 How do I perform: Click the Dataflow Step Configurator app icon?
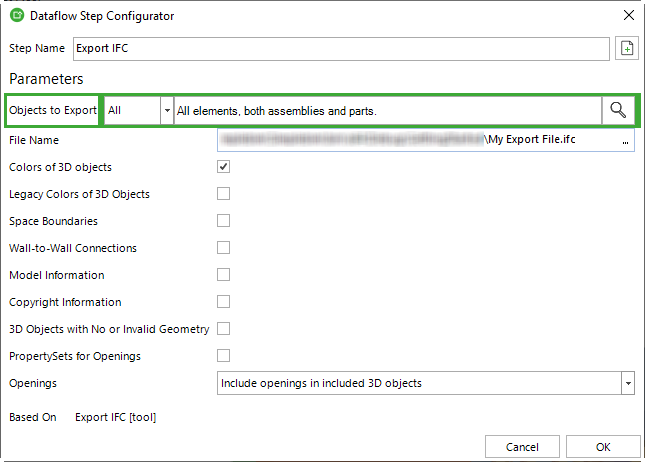pos(17,16)
